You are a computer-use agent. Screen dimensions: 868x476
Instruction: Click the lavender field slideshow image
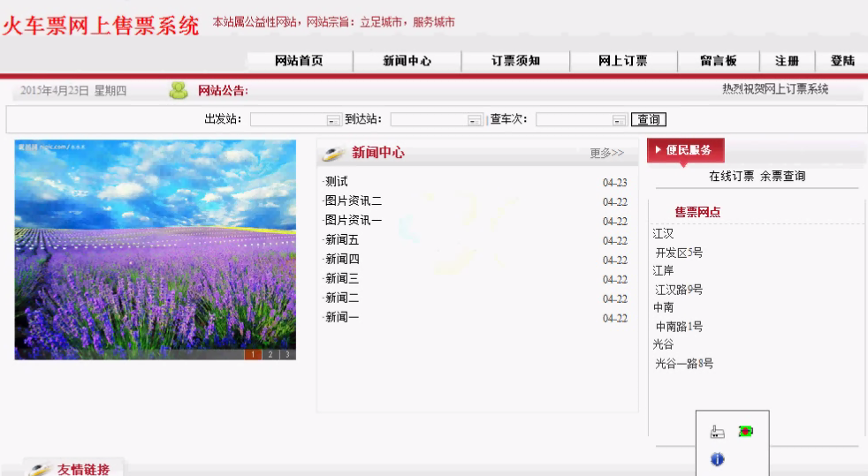(155, 249)
